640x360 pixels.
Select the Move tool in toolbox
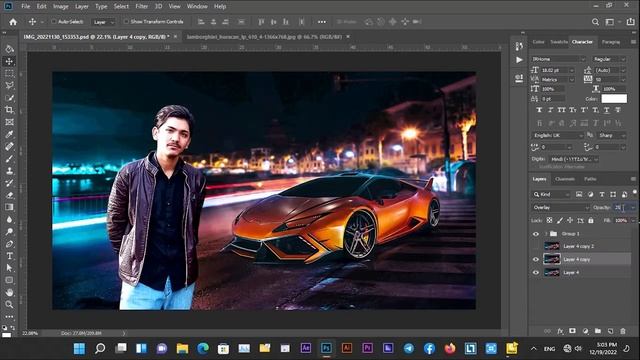point(9,61)
